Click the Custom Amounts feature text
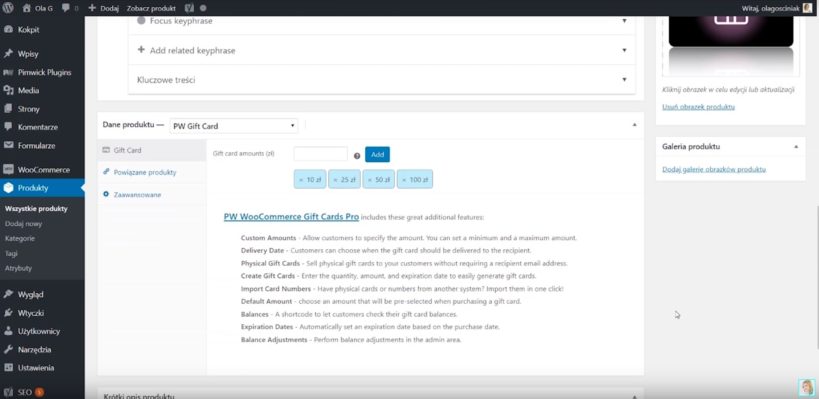Viewport: 819px width, 399px height. pos(408,238)
